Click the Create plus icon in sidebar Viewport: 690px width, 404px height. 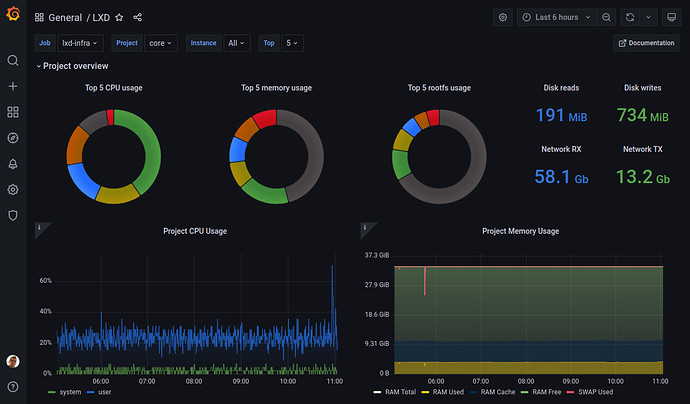coord(13,86)
